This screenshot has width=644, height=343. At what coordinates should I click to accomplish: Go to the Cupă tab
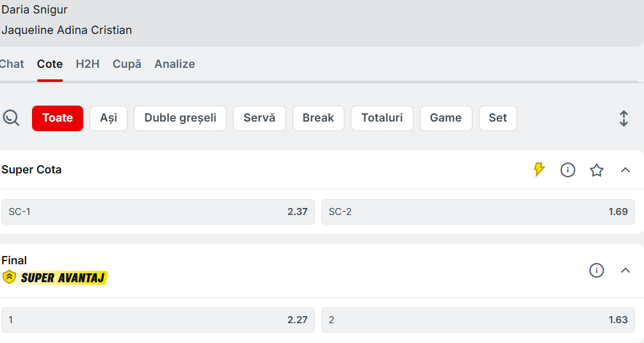pos(127,64)
